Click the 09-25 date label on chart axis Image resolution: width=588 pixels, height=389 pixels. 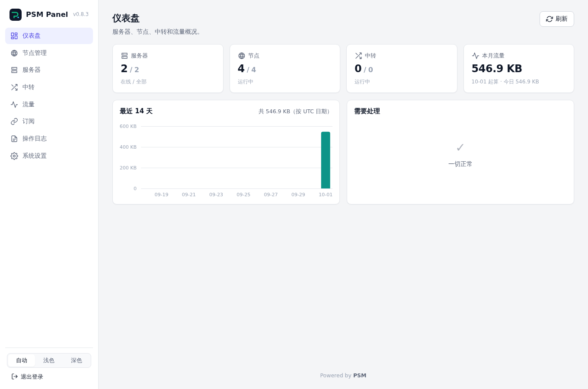(243, 194)
